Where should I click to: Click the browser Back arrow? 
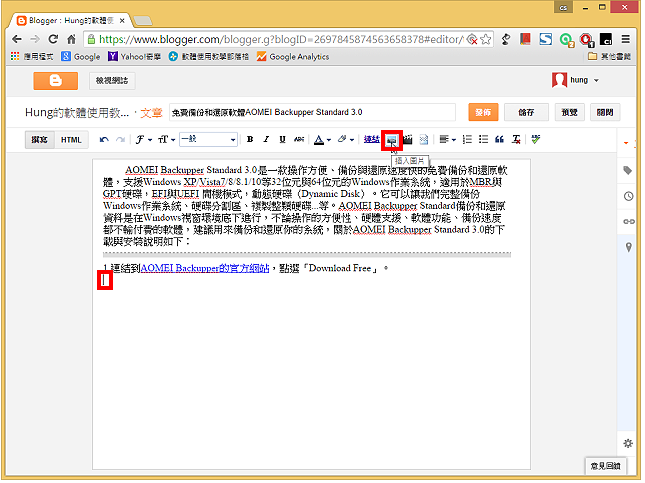pyautogui.click(x=17, y=39)
